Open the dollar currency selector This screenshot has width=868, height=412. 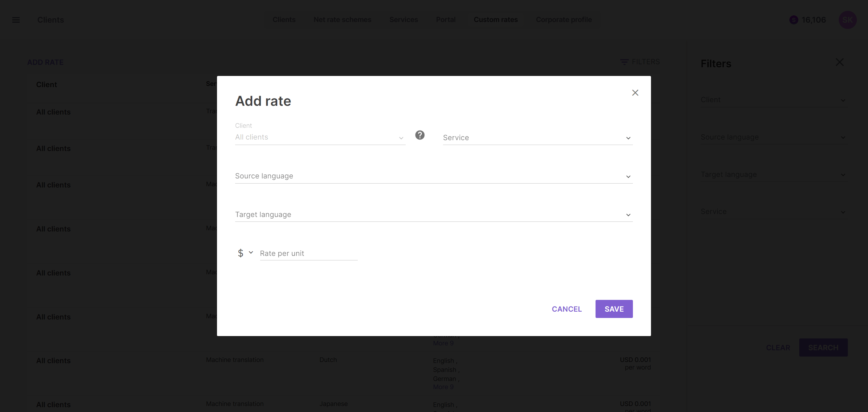[x=245, y=253]
